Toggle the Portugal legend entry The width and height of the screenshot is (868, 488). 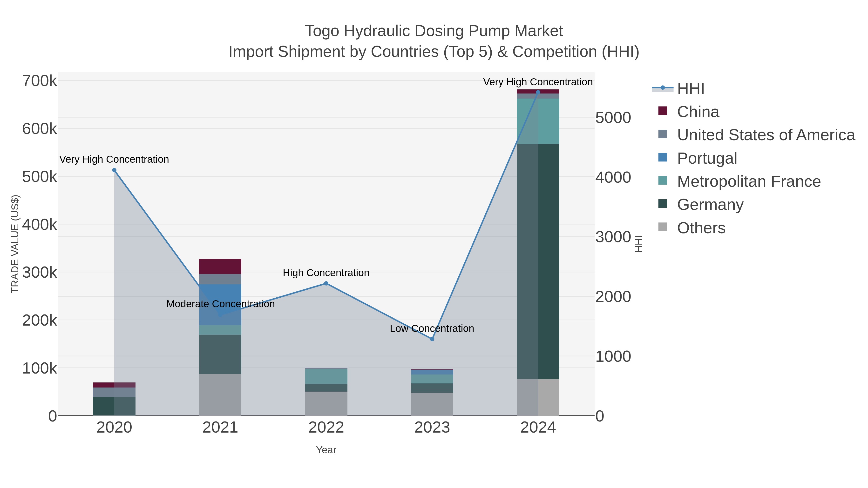pyautogui.click(x=697, y=158)
